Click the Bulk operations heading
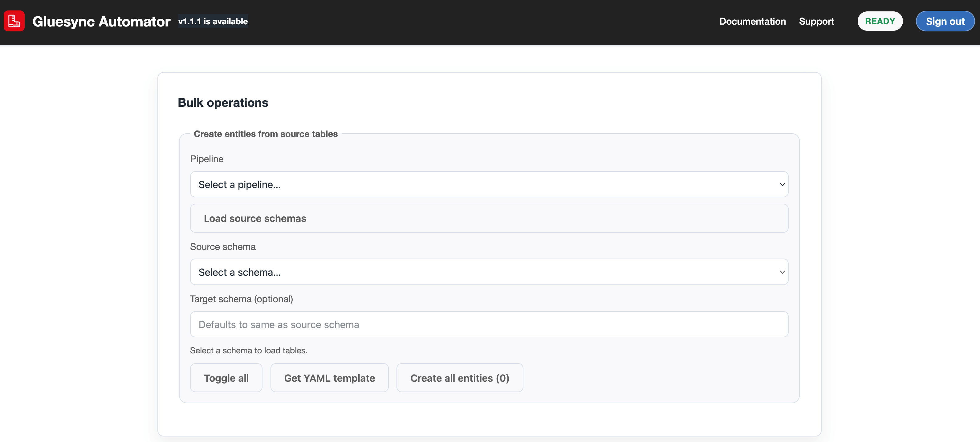 [223, 102]
